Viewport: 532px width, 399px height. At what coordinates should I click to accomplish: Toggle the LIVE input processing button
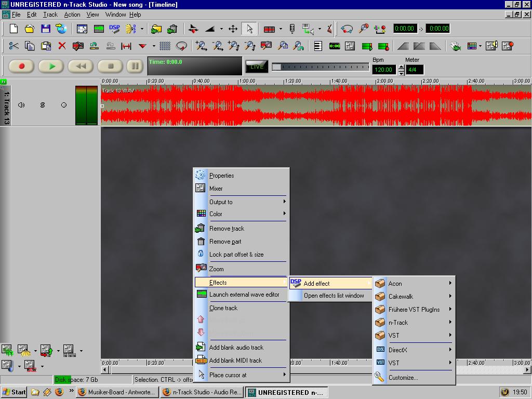pos(257,66)
